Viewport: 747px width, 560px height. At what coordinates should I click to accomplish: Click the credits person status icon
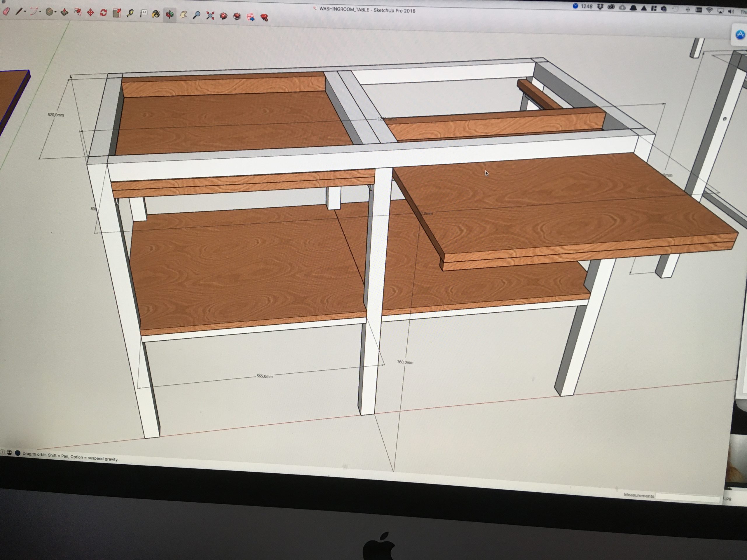[x=9, y=452]
